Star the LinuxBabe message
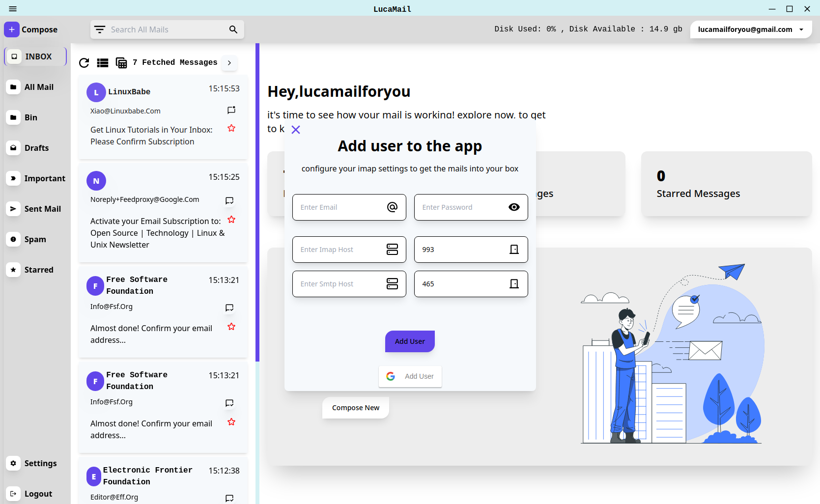 pyautogui.click(x=231, y=128)
